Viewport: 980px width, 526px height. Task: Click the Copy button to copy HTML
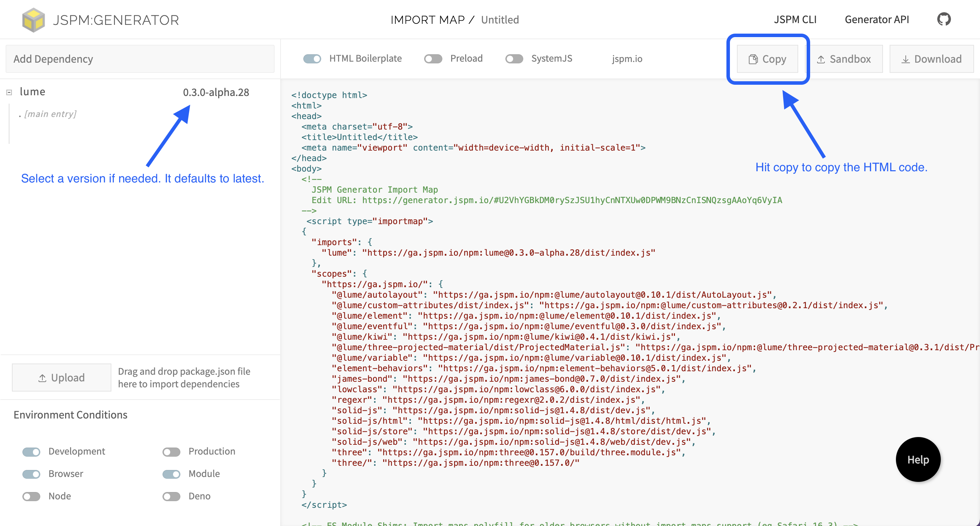pyautogui.click(x=767, y=59)
